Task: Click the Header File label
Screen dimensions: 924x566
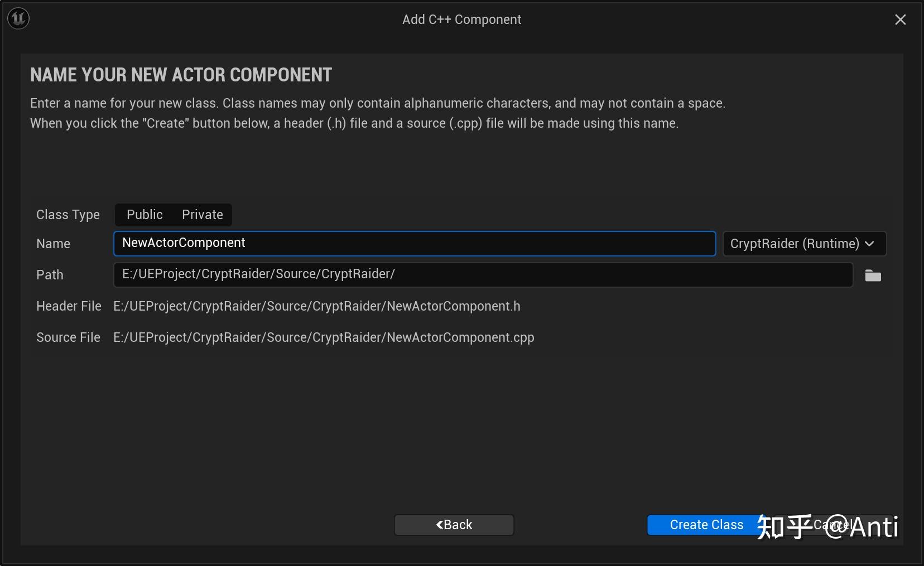Action: pyautogui.click(x=69, y=306)
